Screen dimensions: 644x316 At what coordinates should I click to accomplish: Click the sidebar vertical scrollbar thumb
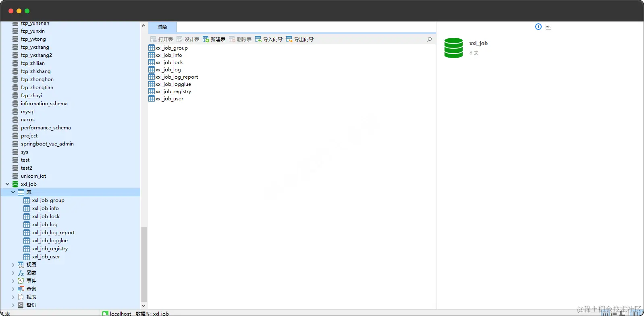tap(143, 265)
